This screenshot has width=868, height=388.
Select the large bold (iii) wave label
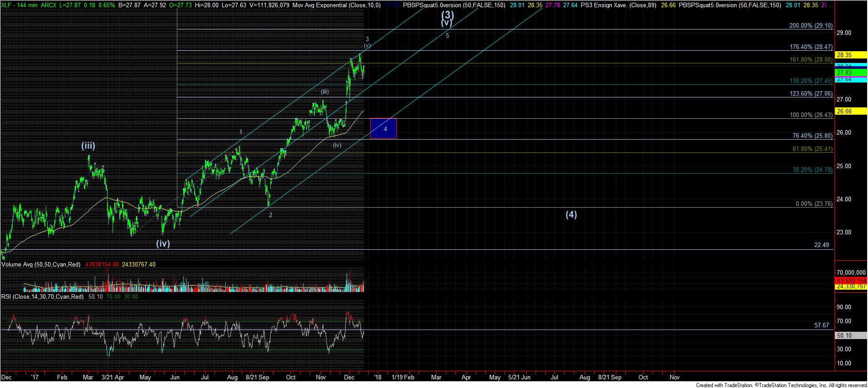88,146
